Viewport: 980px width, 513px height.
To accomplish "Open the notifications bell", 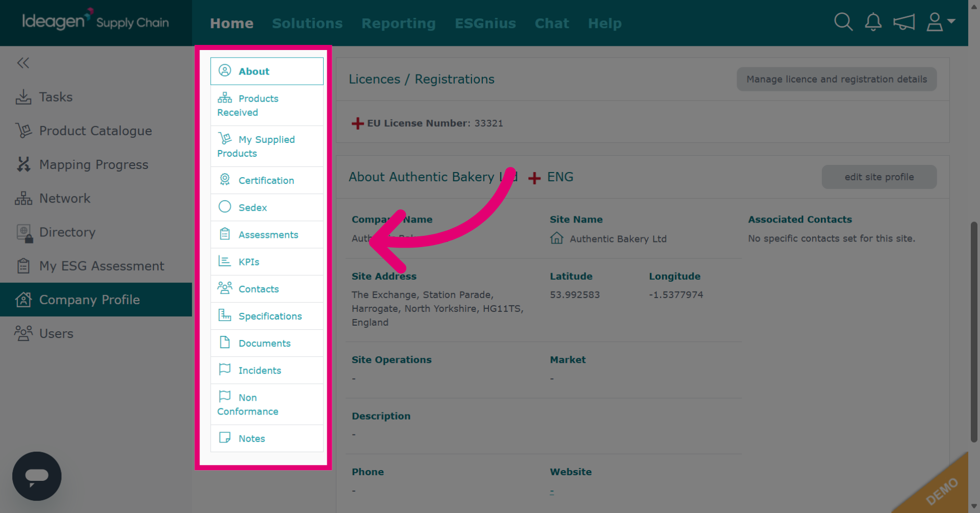I will 873,22.
